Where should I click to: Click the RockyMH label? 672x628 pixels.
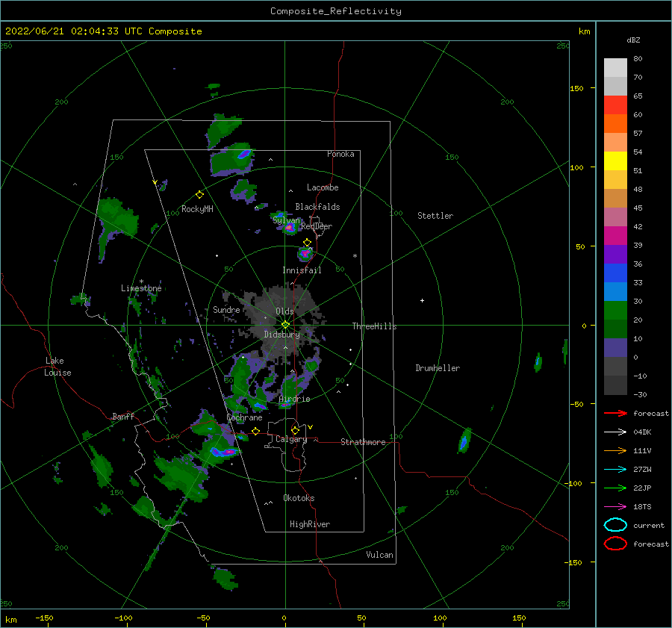click(x=197, y=209)
